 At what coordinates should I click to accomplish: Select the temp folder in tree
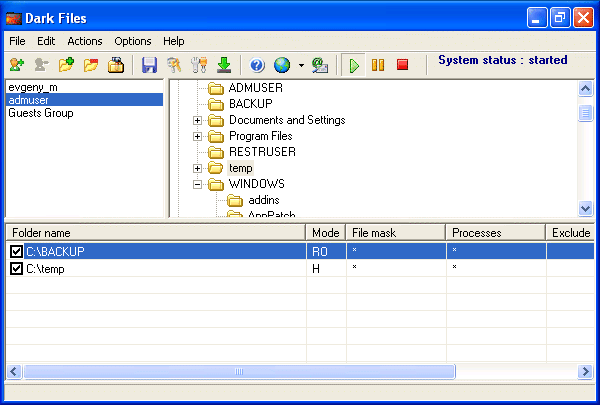pos(240,168)
